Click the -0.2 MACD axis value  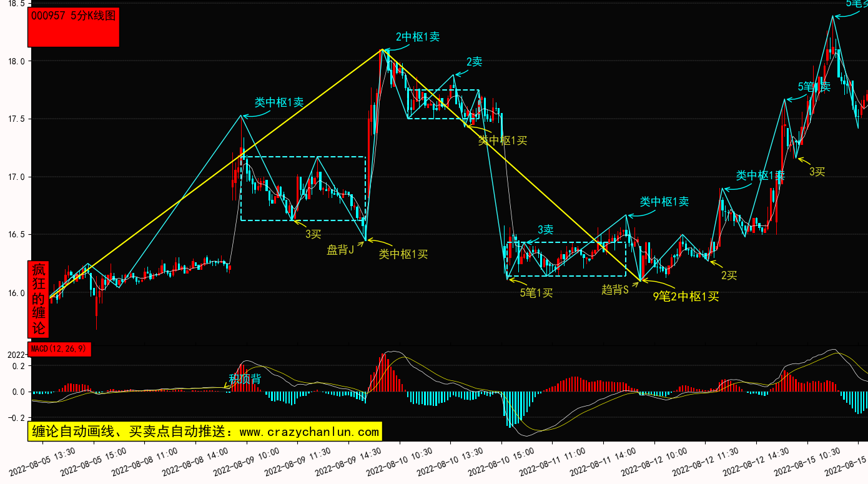tap(14, 418)
